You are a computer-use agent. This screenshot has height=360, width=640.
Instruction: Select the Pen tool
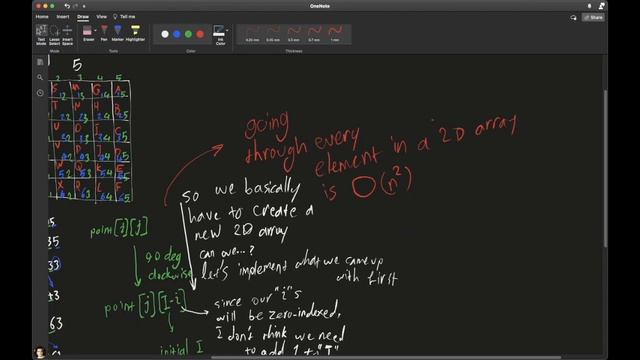tap(104, 33)
